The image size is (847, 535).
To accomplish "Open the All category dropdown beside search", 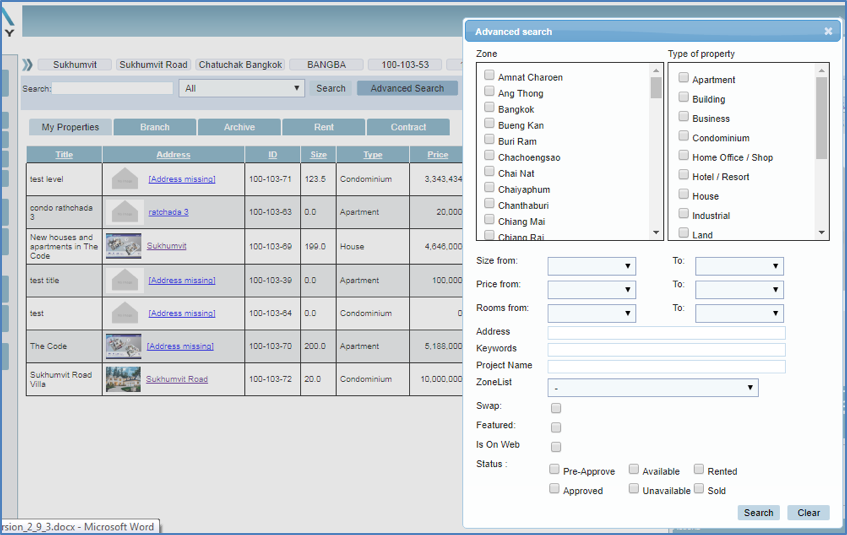I will (241, 88).
